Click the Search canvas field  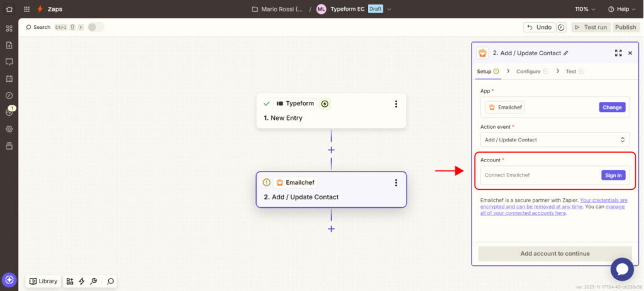pyautogui.click(x=39, y=27)
